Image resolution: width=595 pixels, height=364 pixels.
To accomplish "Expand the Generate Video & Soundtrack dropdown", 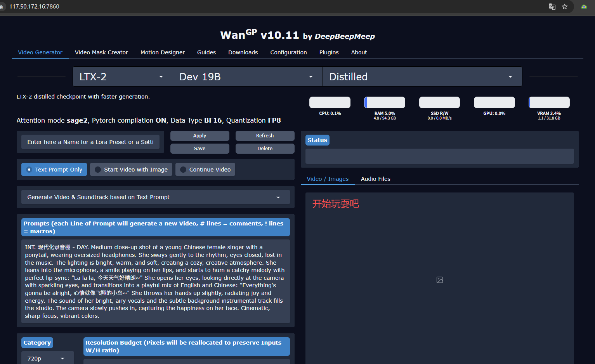I will click(x=155, y=197).
